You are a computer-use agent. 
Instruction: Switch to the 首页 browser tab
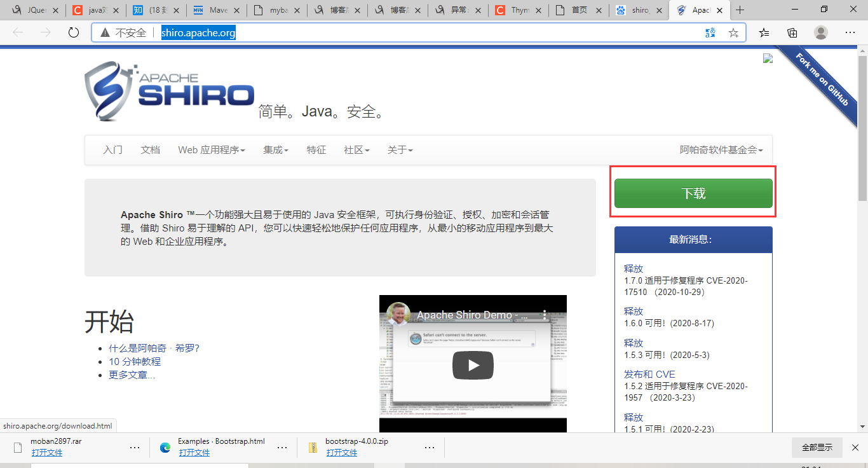tap(578, 10)
